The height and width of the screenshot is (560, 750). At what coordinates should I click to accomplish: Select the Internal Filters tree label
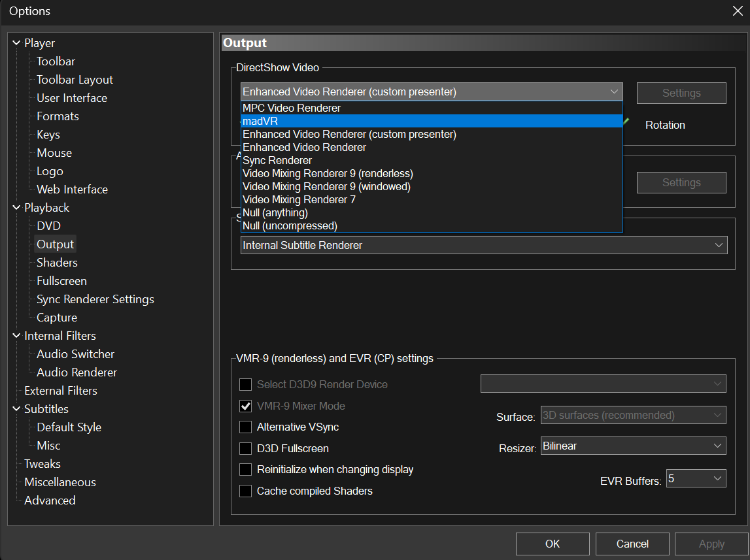click(x=60, y=335)
